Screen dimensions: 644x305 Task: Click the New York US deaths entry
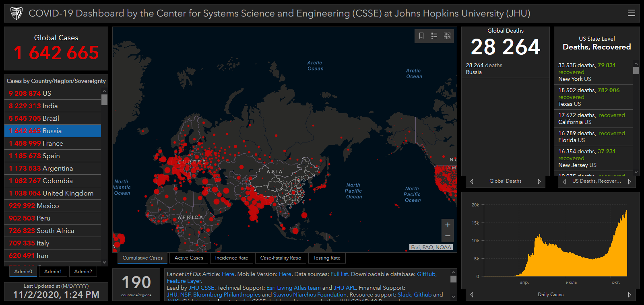(x=593, y=72)
